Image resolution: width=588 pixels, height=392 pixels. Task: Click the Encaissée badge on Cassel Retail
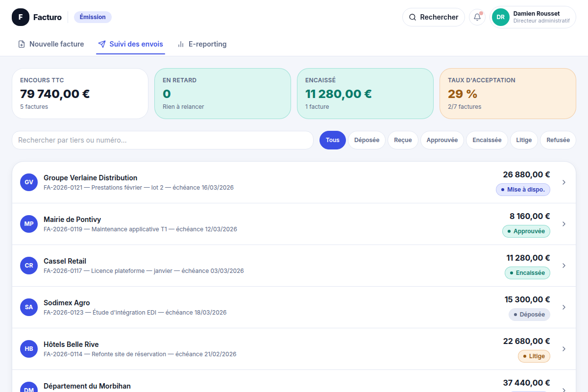(x=527, y=273)
